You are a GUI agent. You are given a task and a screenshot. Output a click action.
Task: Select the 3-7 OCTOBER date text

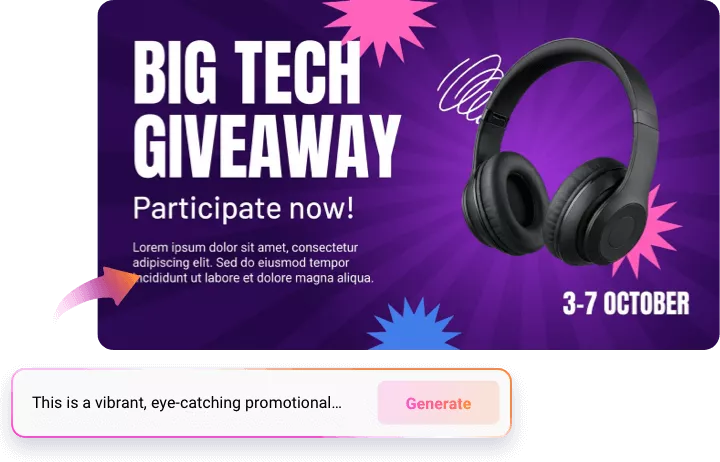626,304
